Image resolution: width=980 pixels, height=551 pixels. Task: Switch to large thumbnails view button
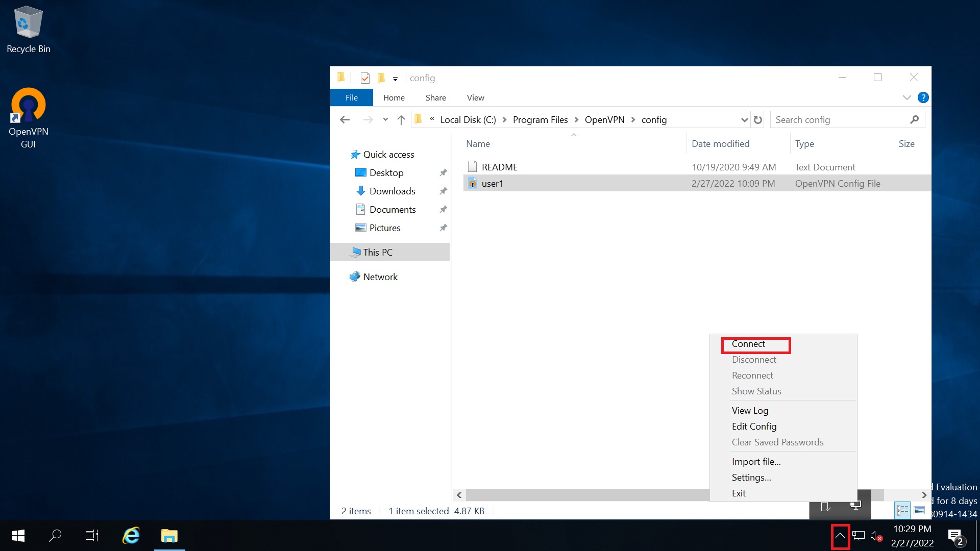click(x=919, y=510)
